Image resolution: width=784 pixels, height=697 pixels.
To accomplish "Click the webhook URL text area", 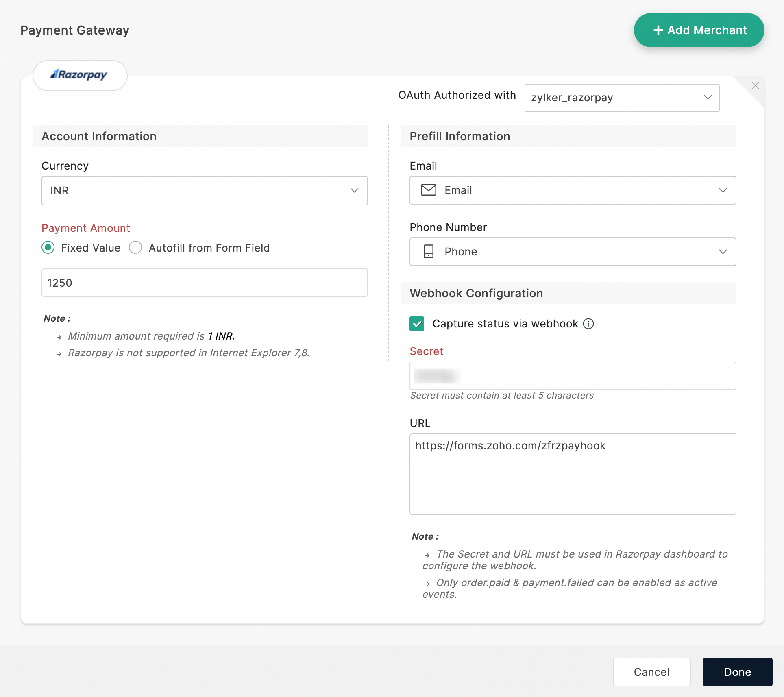I will point(573,474).
